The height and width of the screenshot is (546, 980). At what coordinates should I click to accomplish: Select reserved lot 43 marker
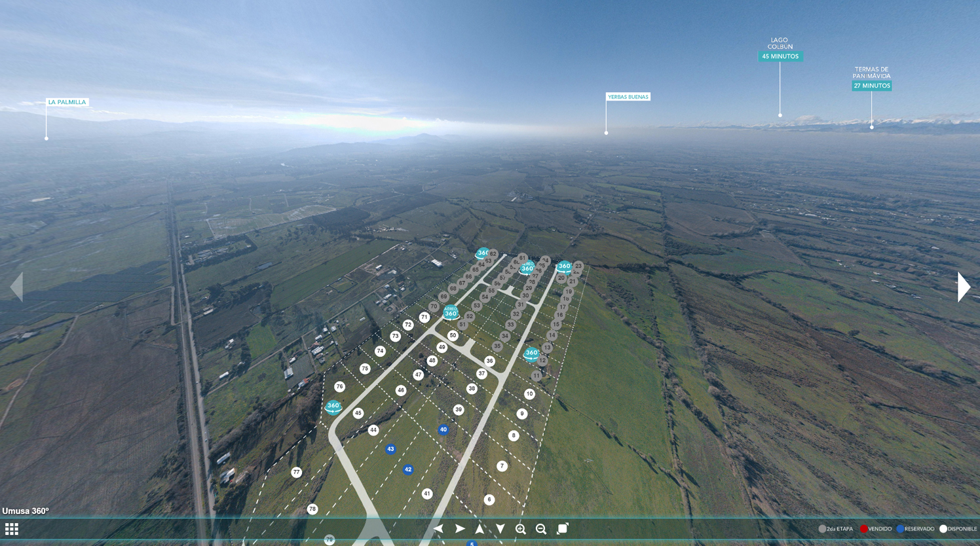pos(390,449)
